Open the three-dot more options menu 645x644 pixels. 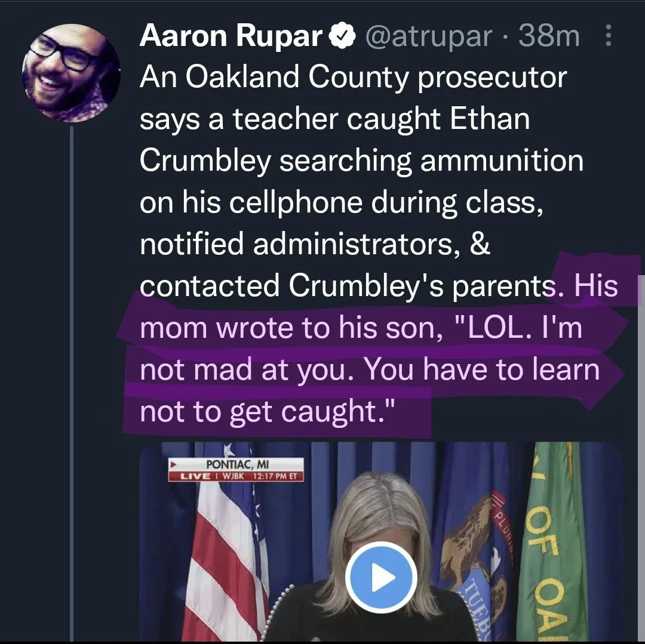pos(609,37)
